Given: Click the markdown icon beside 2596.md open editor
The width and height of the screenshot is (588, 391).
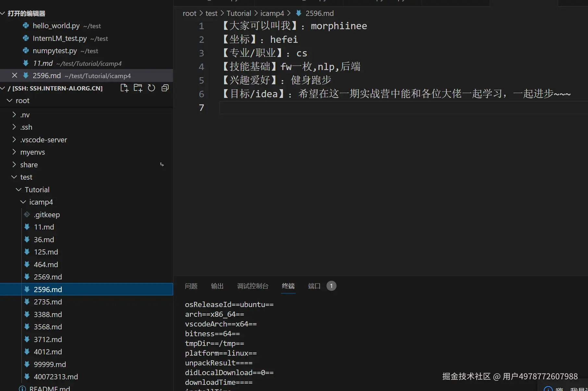Looking at the screenshot, I should click(x=26, y=76).
